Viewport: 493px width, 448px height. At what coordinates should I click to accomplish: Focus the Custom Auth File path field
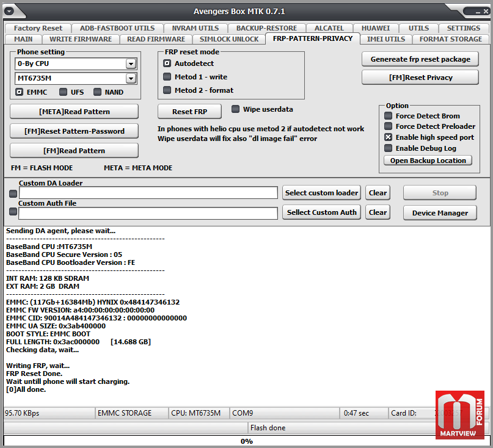tap(148, 213)
